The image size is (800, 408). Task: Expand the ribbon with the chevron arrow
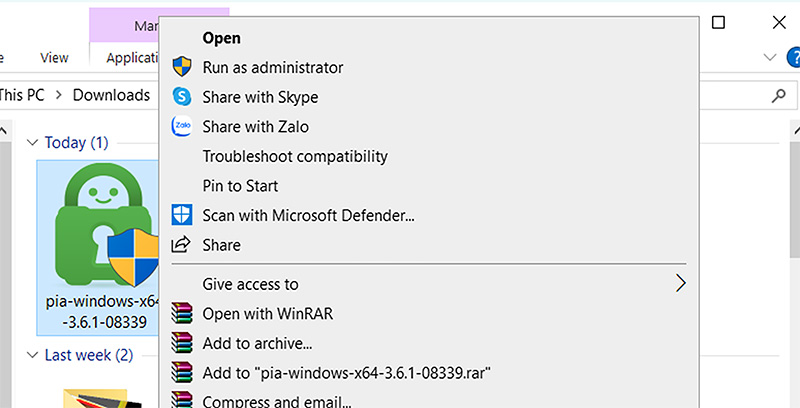pos(769,57)
